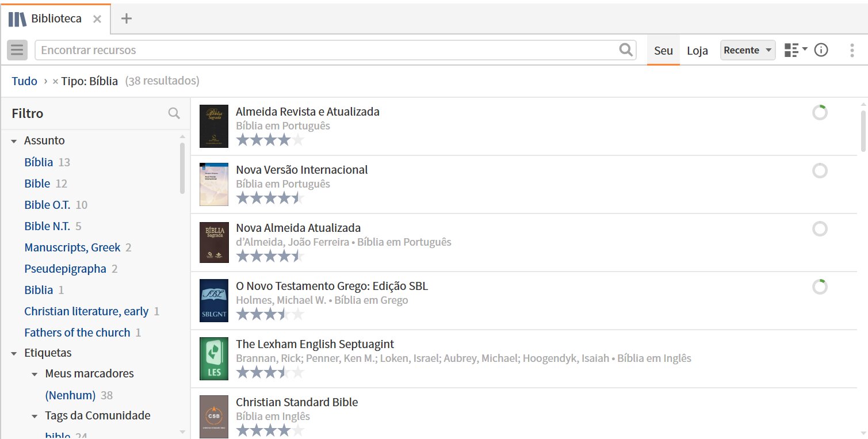This screenshot has width=868, height=439.
Task: Collapse the Tags da Comunidade subsection
Action: click(x=35, y=416)
